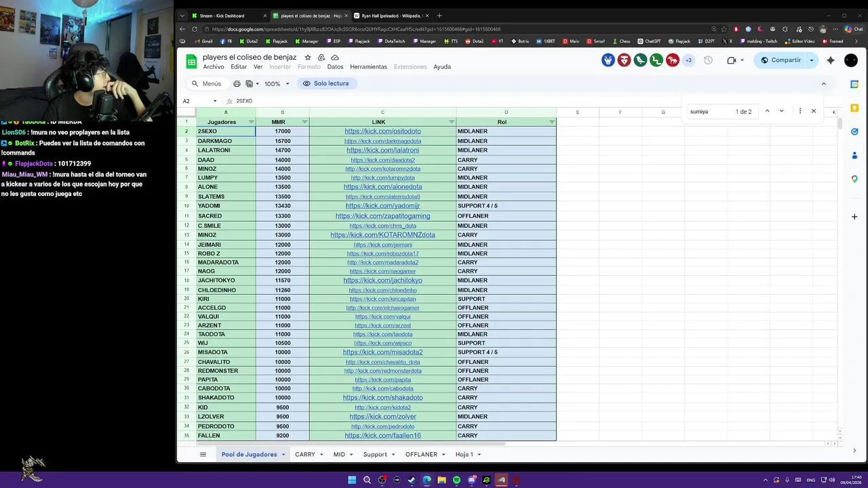The image size is (868, 488).
Task: Open Google Tasks side panel
Action: [854, 131]
